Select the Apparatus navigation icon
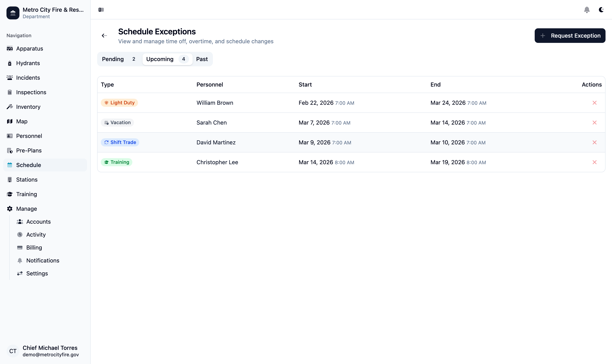612x364 pixels. pyautogui.click(x=10, y=48)
